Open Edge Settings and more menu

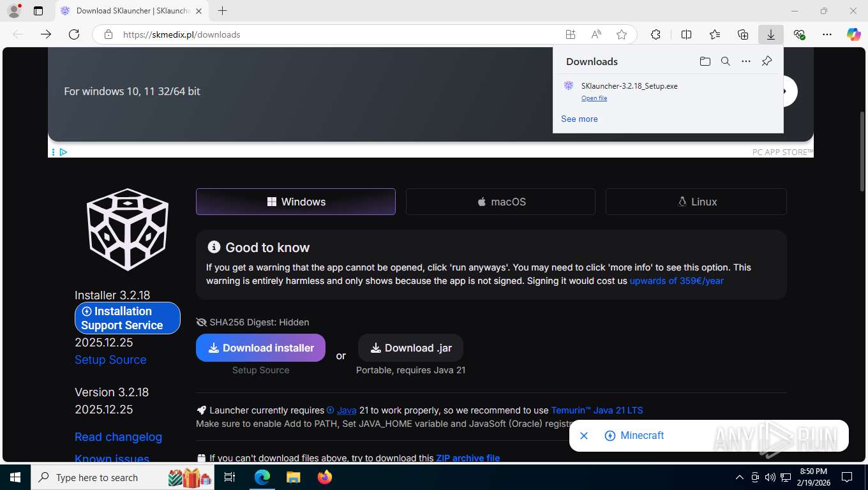coord(827,34)
